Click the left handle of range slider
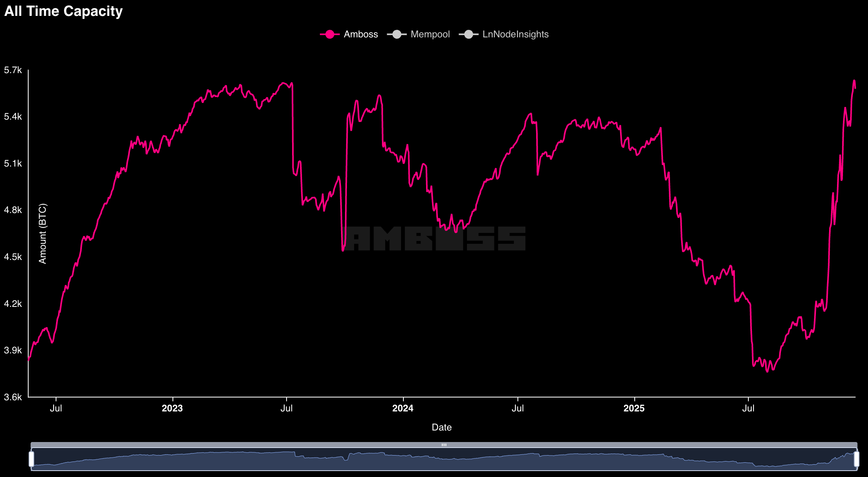The width and height of the screenshot is (868, 477). pyautogui.click(x=31, y=459)
